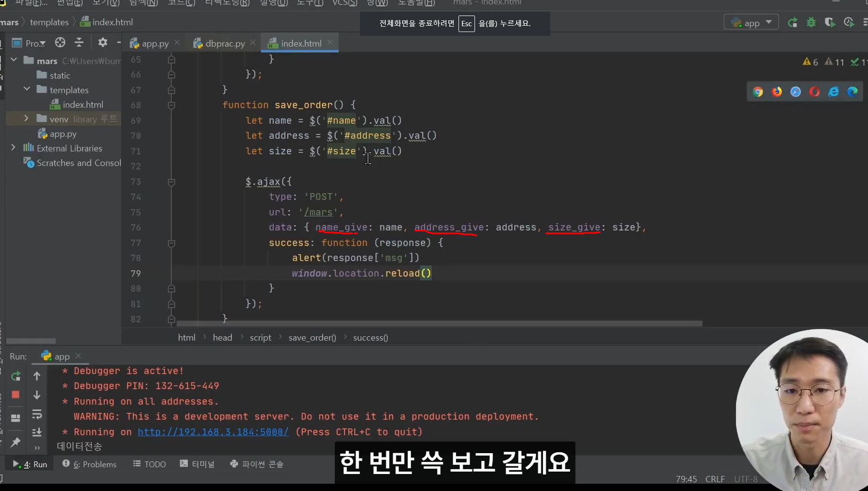Jump to script in code breadcrumb
This screenshot has height=491, width=868.
tap(261, 338)
